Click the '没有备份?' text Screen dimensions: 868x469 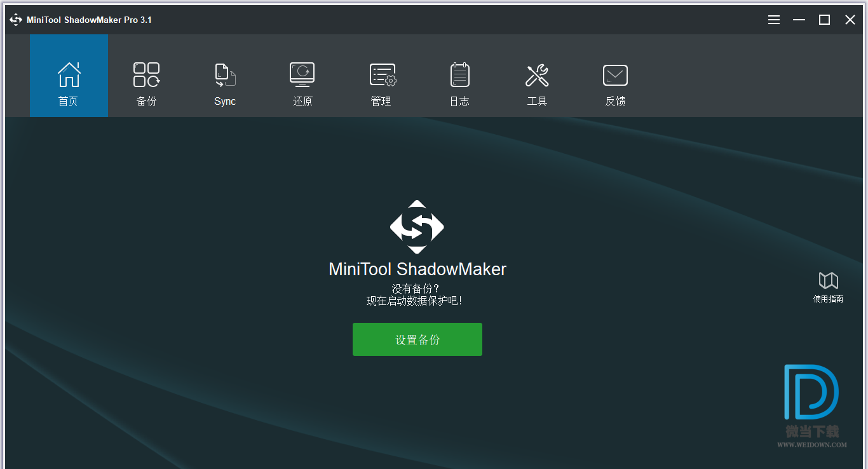[416, 289]
